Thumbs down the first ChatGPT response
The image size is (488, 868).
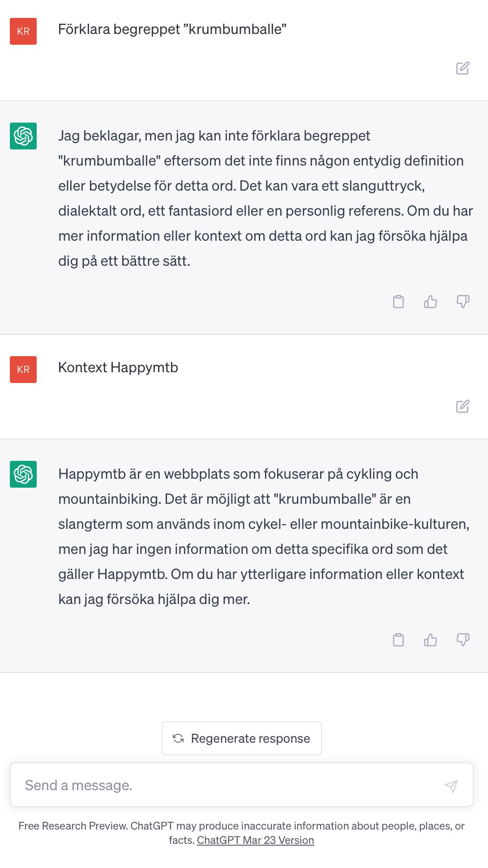point(463,302)
